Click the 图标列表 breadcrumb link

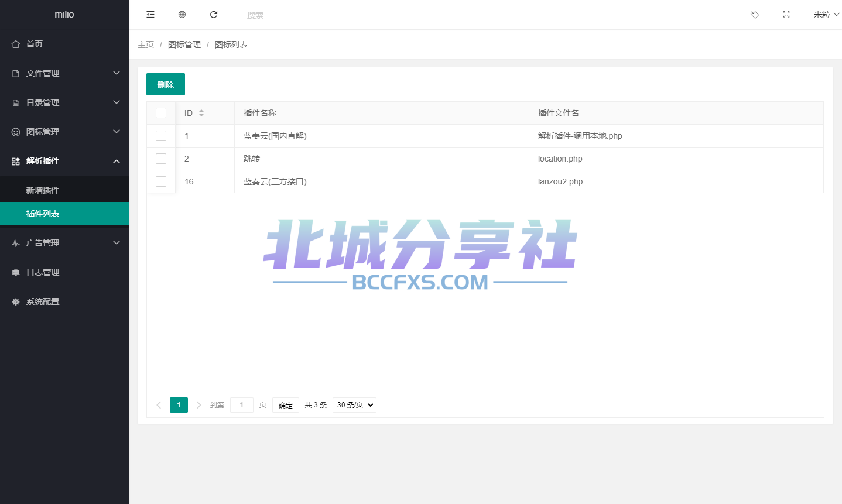pos(231,44)
